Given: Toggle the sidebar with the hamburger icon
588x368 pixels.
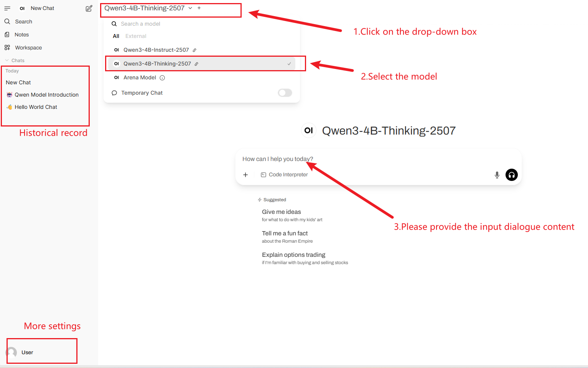Looking at the screenshot, I should [x=7, y=8].
